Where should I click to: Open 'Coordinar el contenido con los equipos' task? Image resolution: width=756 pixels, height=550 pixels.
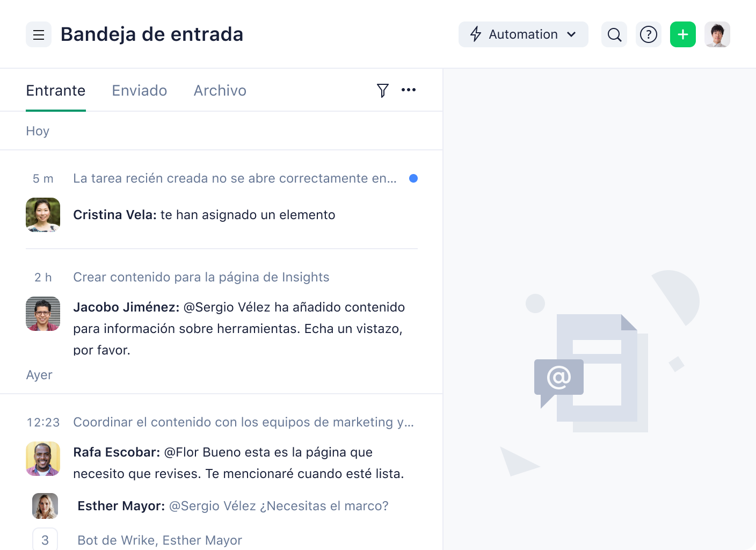point(244,422)
